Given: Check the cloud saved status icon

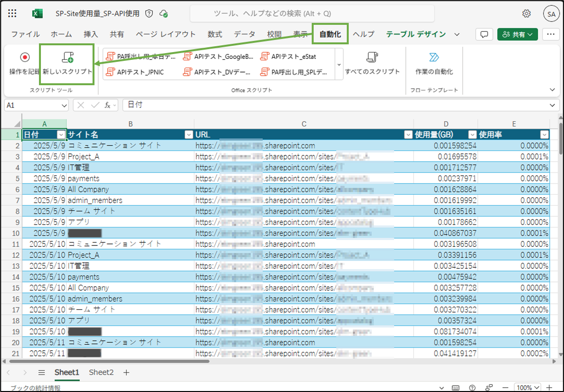Looking at the screenshot, I should (x=164, y=14).
